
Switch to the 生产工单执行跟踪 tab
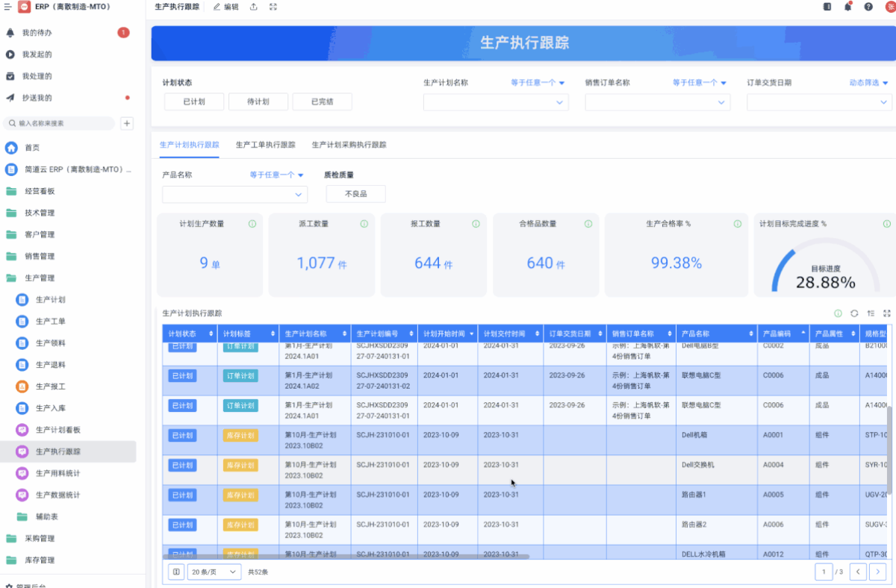tap(265, 145)
